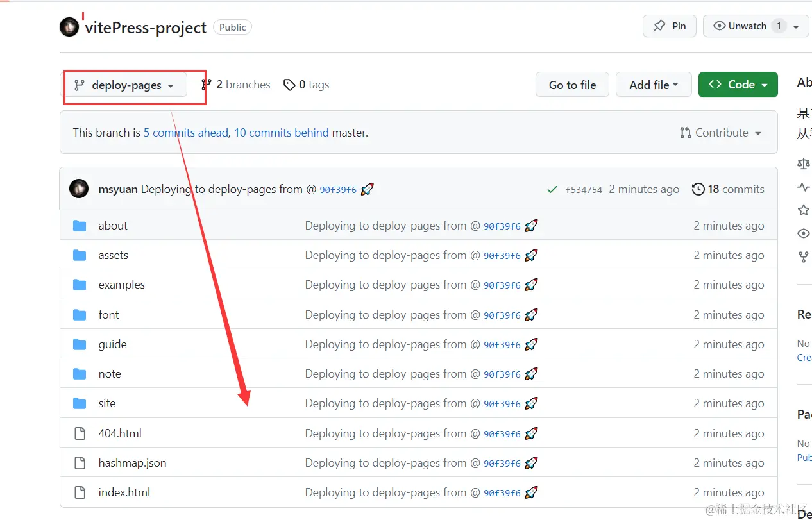Open the 10 commits behind link
This screenshot has width=812, height=520.
[x=281, y=133]
